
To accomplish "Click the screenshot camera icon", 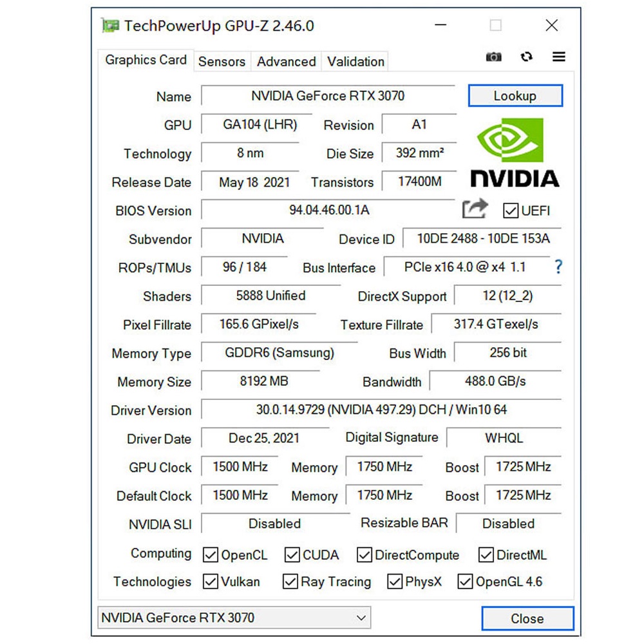I will 493,57.
